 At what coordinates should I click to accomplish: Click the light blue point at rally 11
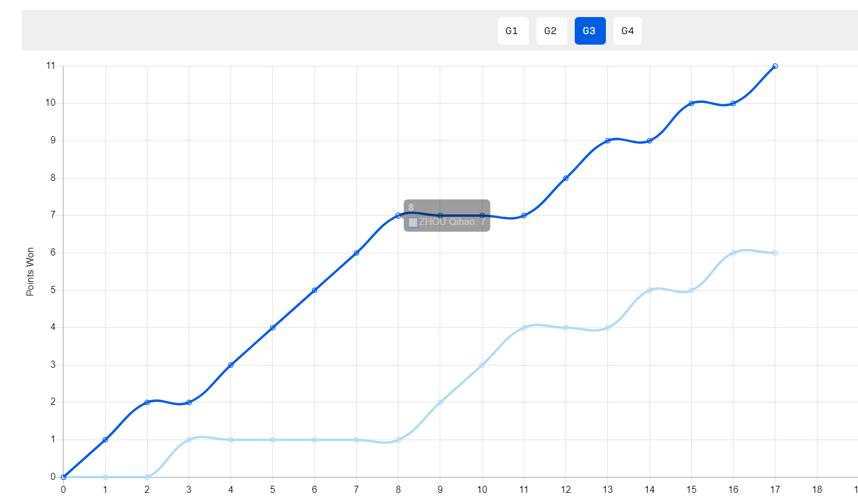[524, 327]
